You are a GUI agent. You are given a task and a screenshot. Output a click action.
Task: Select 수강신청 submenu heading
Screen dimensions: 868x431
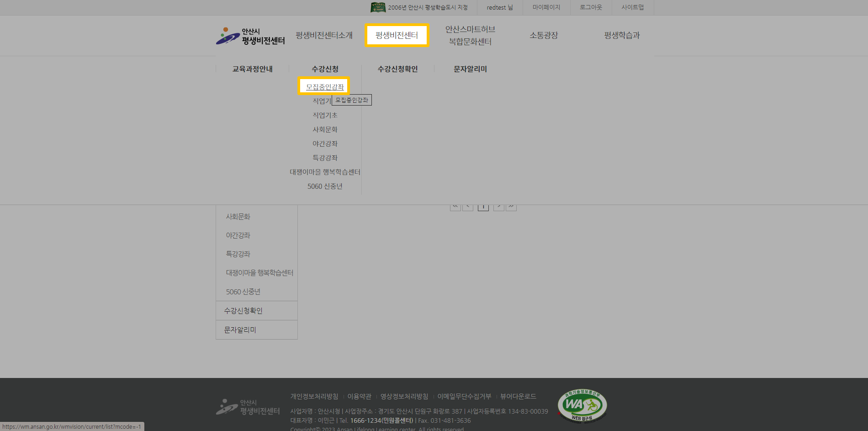point(325,69)
